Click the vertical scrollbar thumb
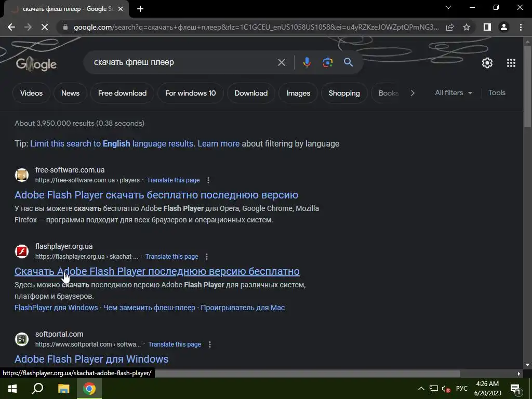 pos(527,87)
